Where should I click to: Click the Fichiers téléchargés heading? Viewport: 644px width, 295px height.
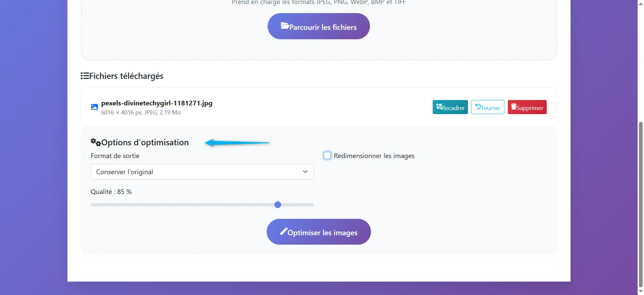[x=126, y=76]
